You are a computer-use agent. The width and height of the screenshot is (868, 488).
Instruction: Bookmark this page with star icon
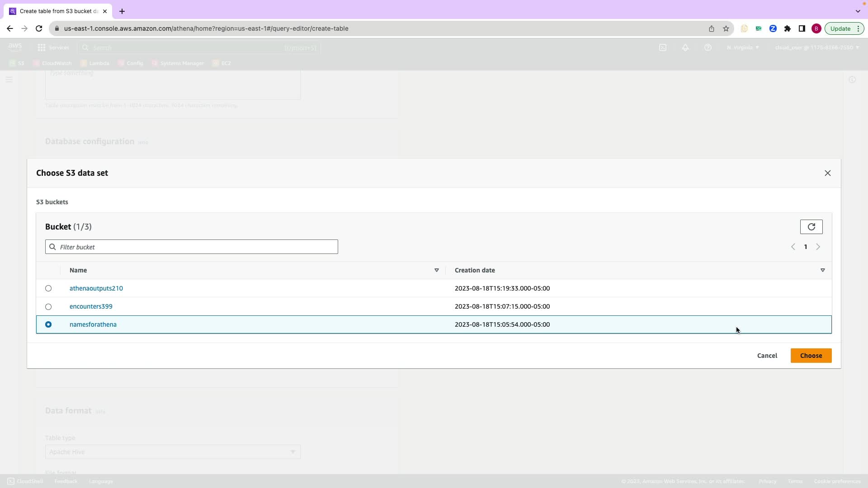click(726, 28)
